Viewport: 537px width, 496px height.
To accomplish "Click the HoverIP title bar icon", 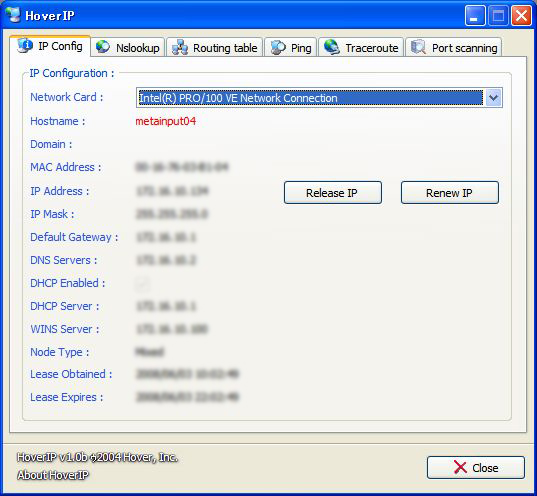I will (x=13, y=15).
